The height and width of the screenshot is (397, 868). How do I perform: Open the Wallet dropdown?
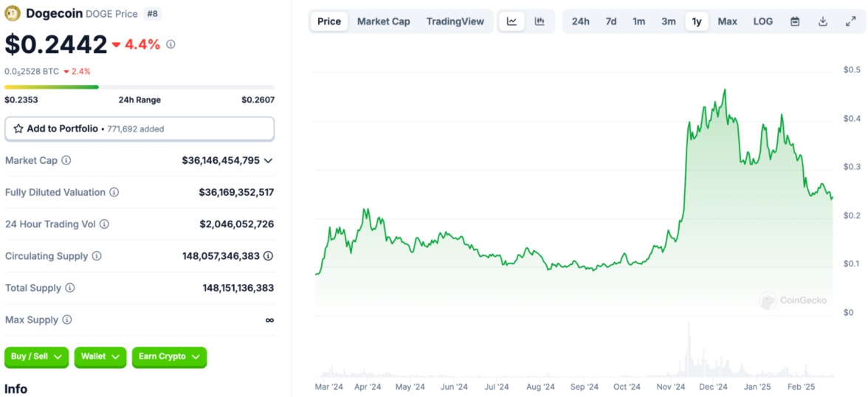[100, 357]
